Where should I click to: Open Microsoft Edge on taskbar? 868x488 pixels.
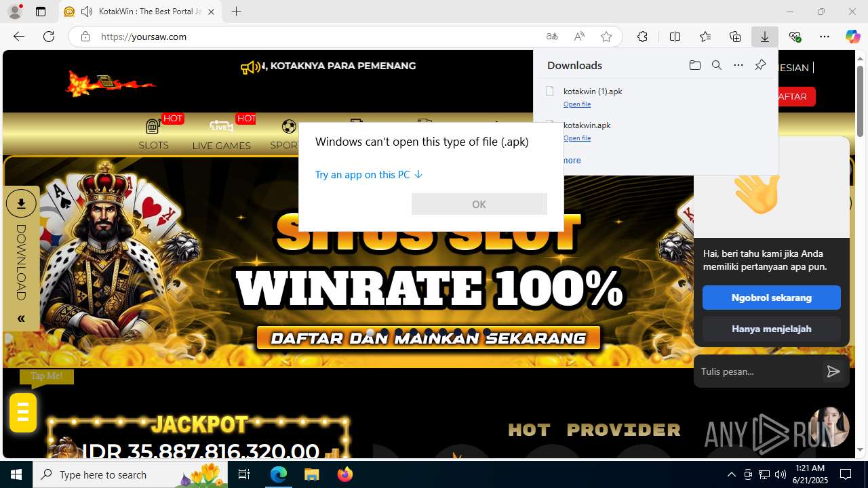tap(279, 474)
